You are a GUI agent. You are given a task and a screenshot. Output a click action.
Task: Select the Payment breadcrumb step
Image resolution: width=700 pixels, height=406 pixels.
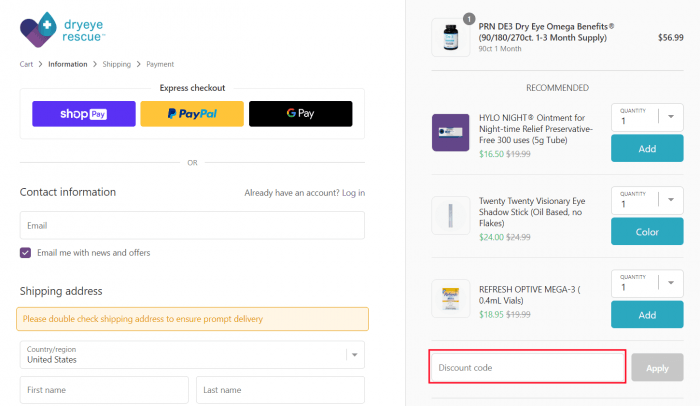coord(160,64)
